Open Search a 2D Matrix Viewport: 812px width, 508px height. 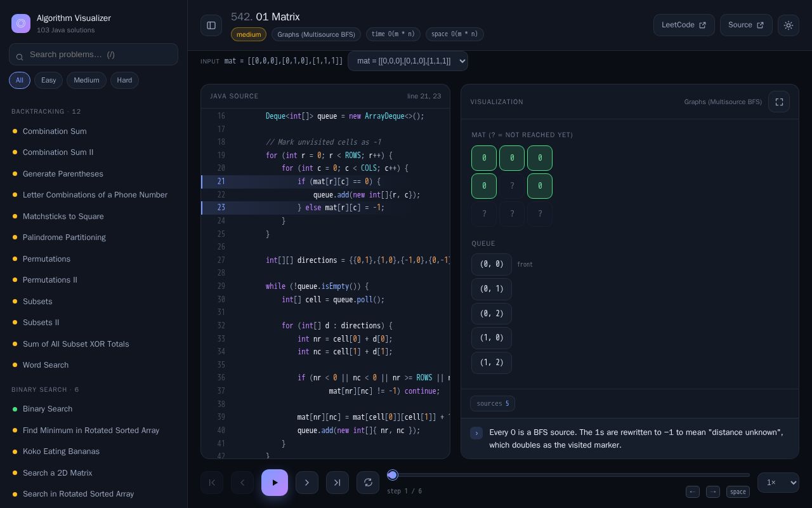[x=94, y=473]
